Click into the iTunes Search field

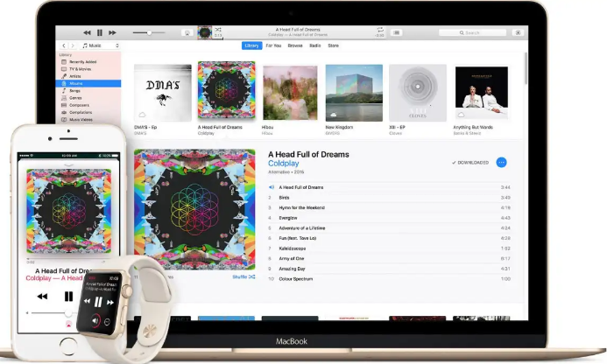click(x=472, y=33)
